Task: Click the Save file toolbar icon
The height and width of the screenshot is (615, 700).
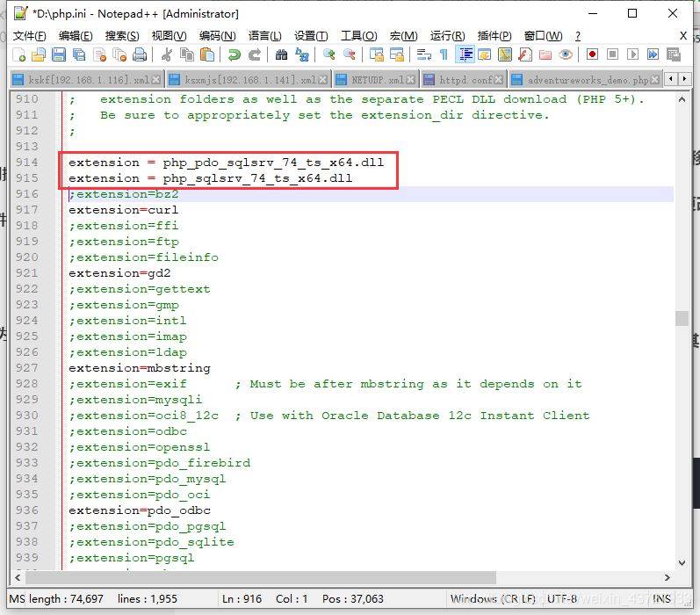Action: click(x=59, y=55)
